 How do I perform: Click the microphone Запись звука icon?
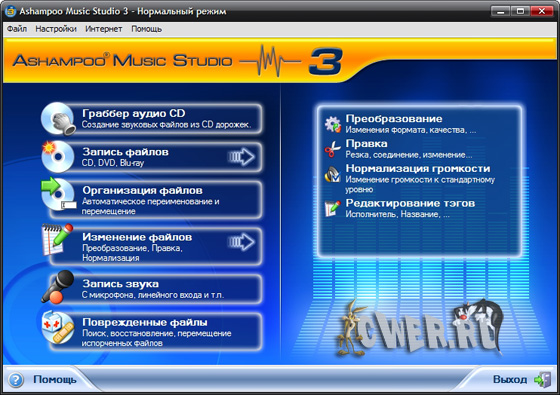[x=58, y=287]
